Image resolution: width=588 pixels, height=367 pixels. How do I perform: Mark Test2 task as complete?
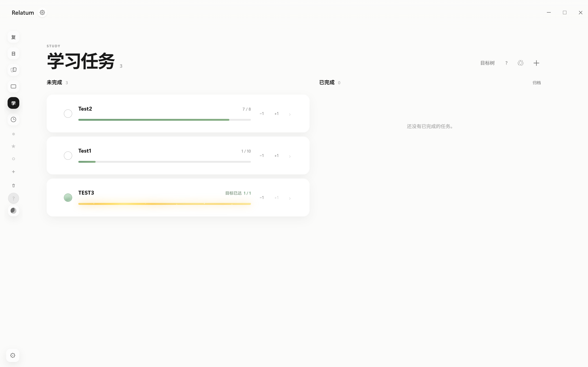[68, 114]
